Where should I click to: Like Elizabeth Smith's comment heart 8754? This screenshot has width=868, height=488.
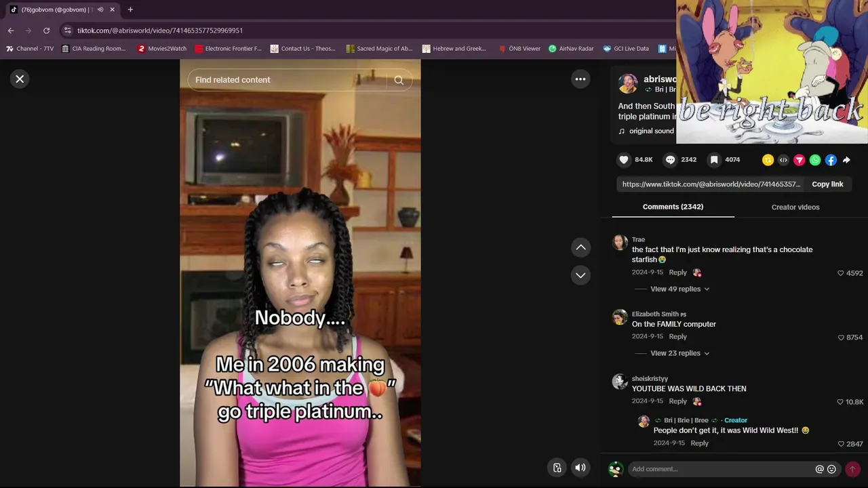pyautogui.click(x=841, y=338)
